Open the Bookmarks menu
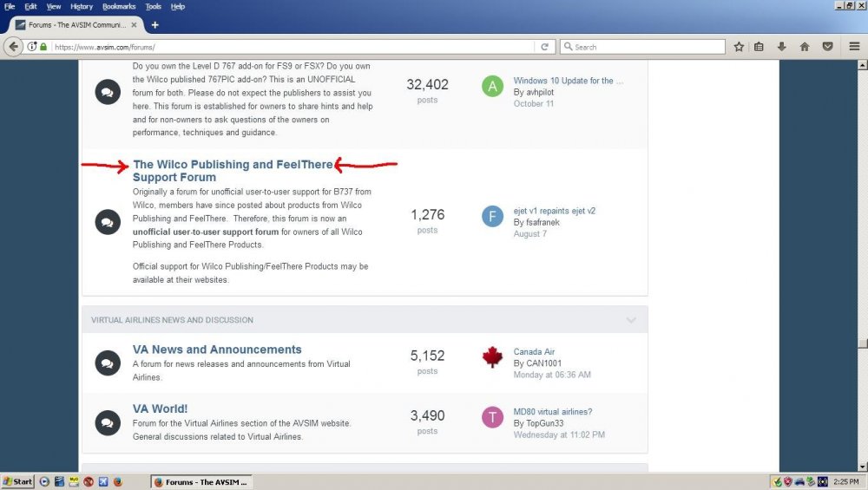The width and height of the screenshot is (868, 490). [119, 7]
